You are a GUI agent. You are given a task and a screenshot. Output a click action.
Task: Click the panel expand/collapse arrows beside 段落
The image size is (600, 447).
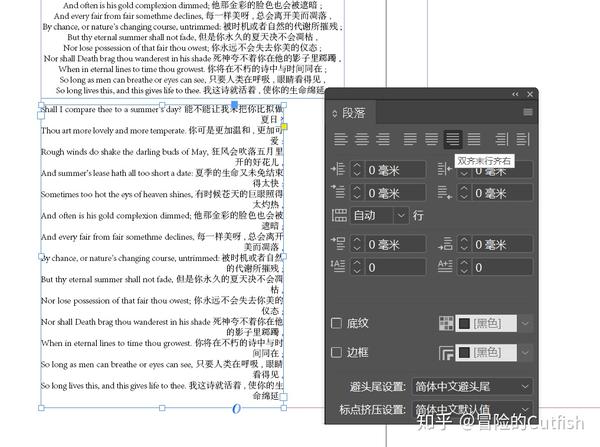(x=334, y=114)
